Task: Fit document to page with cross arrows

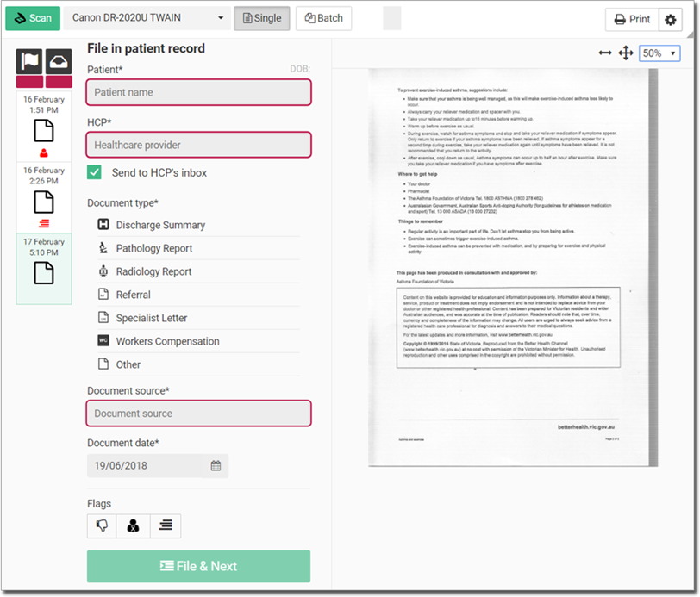Action: [626, 53]
